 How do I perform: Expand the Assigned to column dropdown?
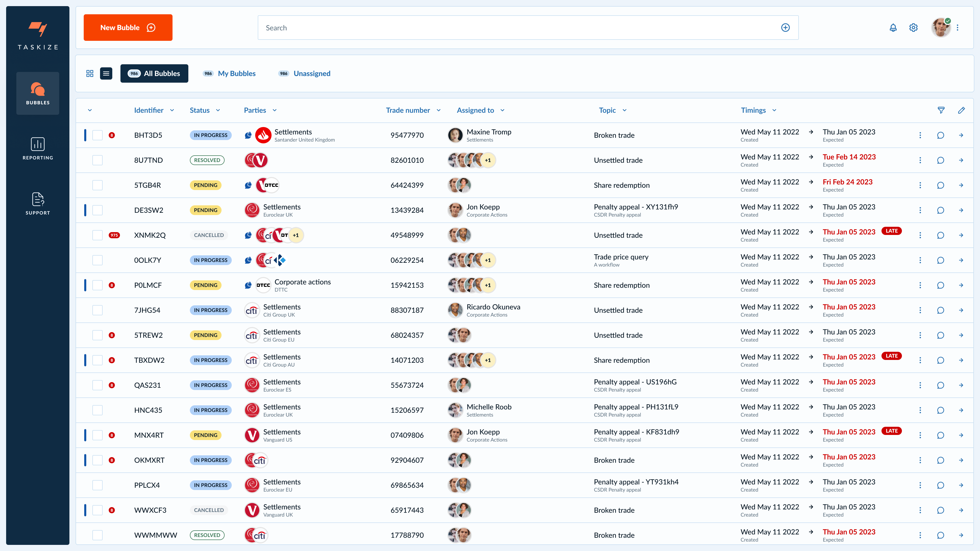click(x=502, y=110)
